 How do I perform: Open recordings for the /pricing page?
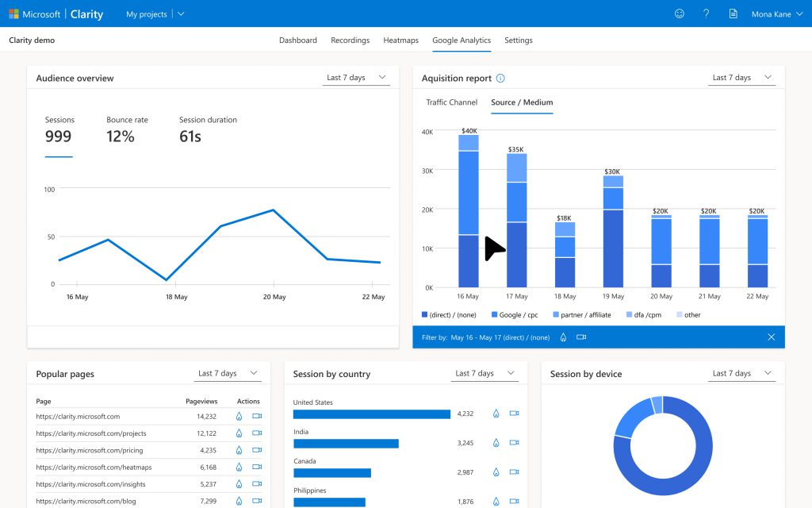click(257, 450)
